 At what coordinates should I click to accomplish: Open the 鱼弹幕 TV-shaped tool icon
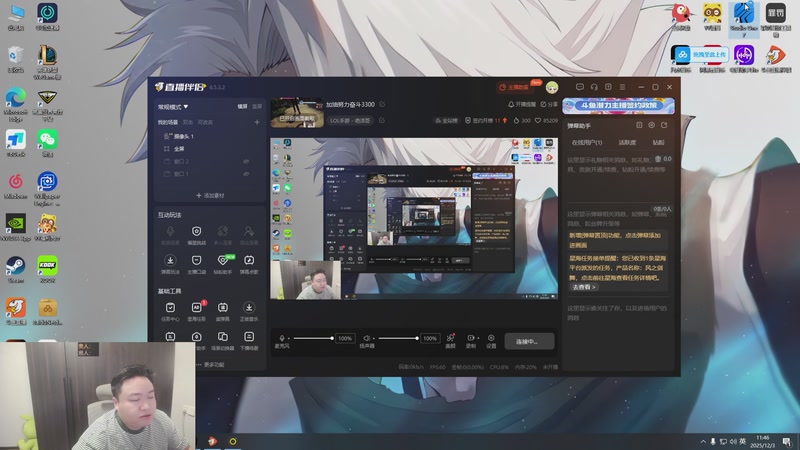point(222,311)
